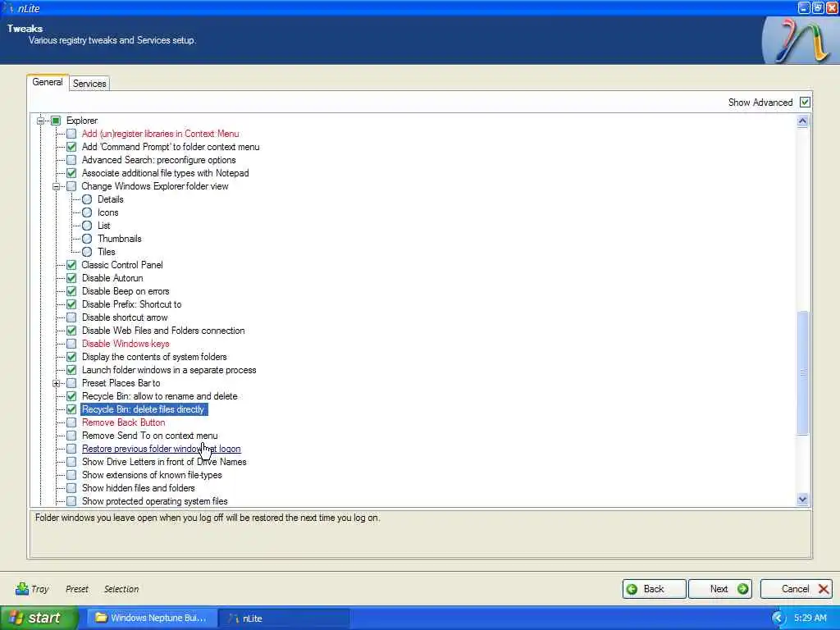Select the Icons radio button
The image size is (840, 630).
click(x=87, y=212)
